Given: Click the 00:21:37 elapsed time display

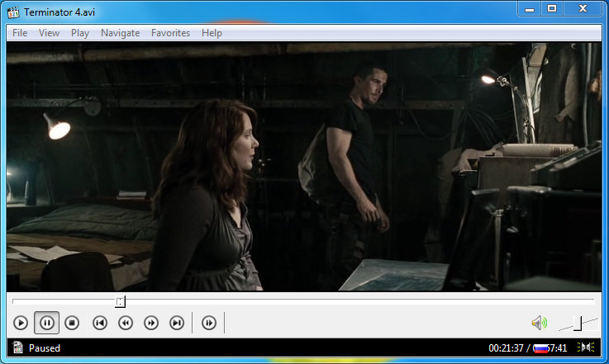Looking at the screenshot, I should 506,348.
